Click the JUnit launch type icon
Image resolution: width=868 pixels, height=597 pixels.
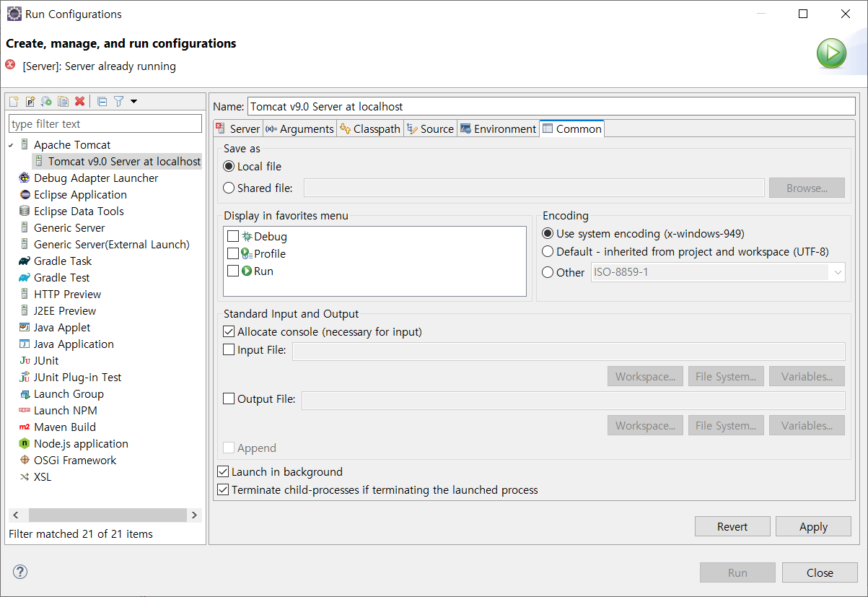[x=25, y=360]
